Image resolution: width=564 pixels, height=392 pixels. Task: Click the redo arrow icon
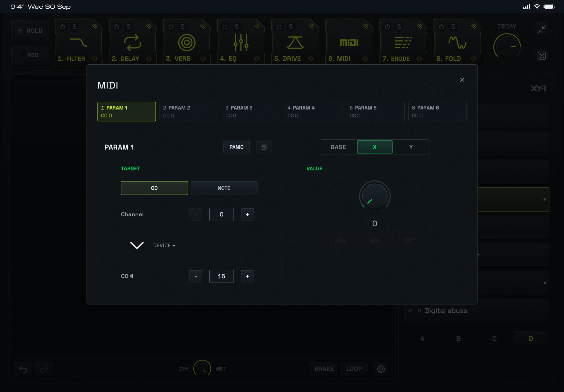[x=44, y=369]
